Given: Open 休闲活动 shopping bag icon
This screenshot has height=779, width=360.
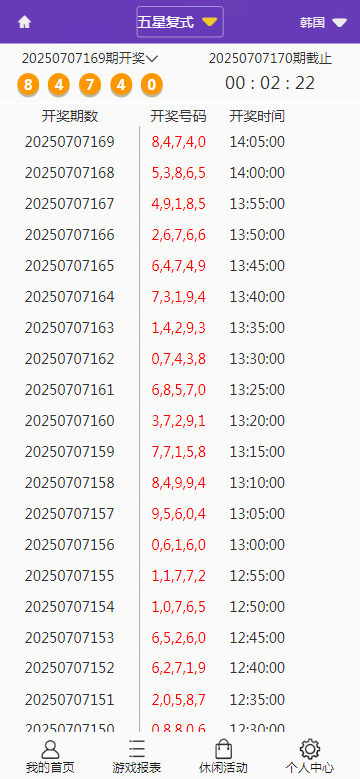Looking at the screenshot, I should click(223, 749).
